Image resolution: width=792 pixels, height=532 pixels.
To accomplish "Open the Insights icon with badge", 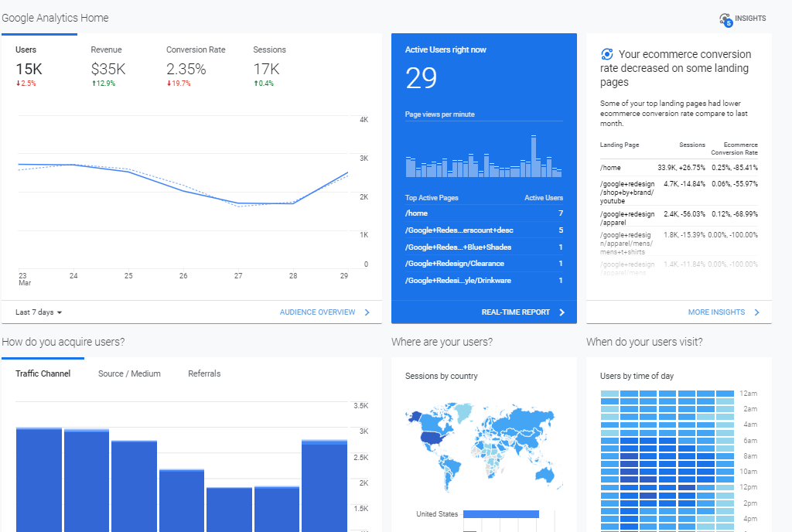I will pos(725,19).
